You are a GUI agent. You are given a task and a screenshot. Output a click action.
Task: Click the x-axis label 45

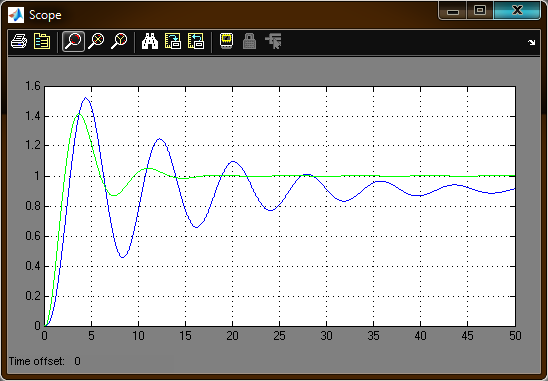[x=468, y=336]
